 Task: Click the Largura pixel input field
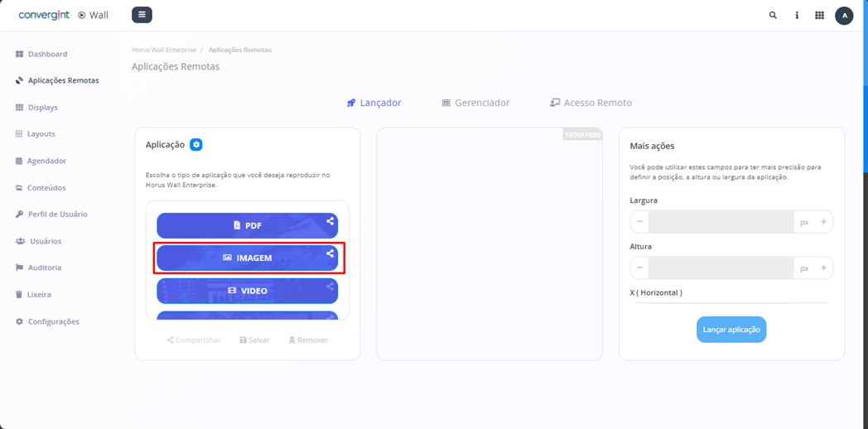tap(721, 222)
